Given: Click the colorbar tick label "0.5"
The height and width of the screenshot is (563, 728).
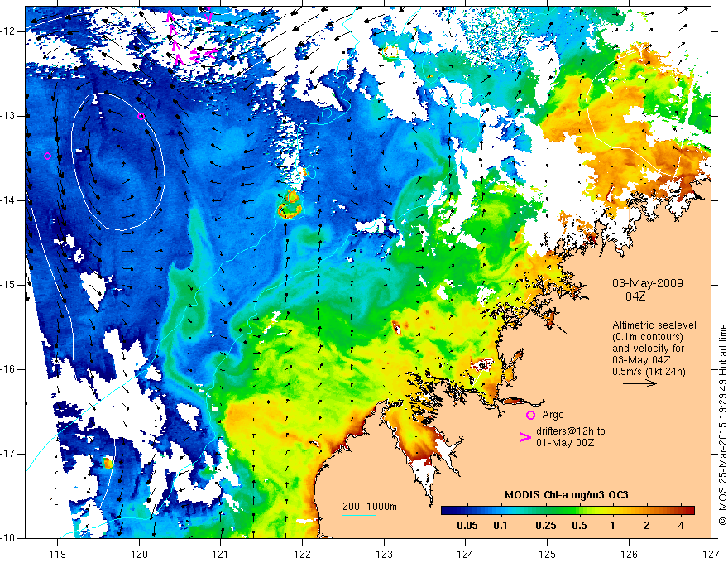Looking at the screenshot, I should (x=579, y=526).
